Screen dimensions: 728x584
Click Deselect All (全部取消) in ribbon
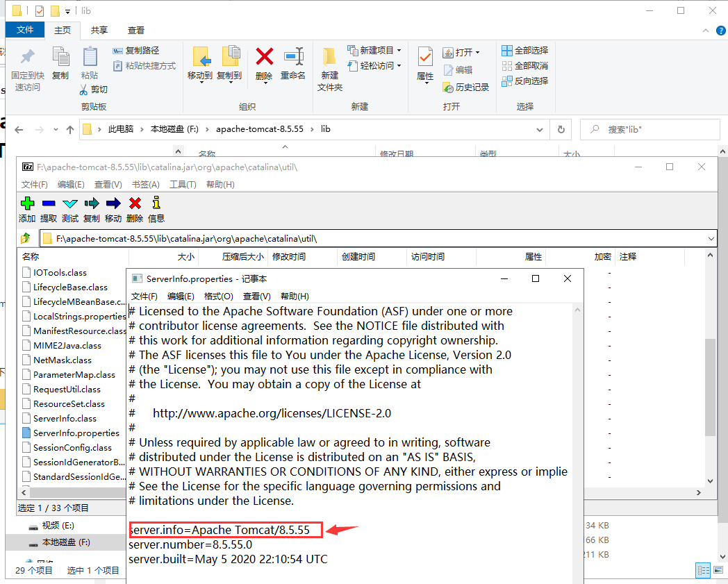524,65
